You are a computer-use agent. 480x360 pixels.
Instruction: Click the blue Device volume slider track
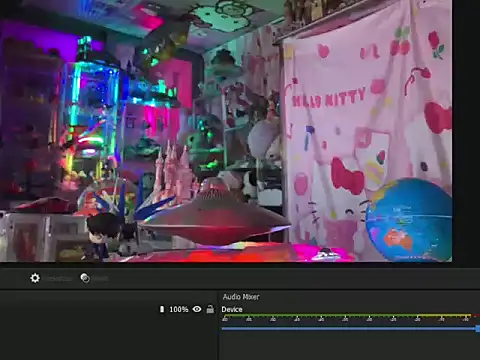pyautogui.click(x=348, y=329)
